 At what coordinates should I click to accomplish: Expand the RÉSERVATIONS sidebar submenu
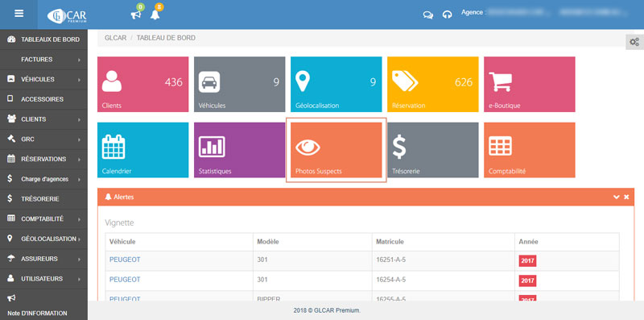43,159
